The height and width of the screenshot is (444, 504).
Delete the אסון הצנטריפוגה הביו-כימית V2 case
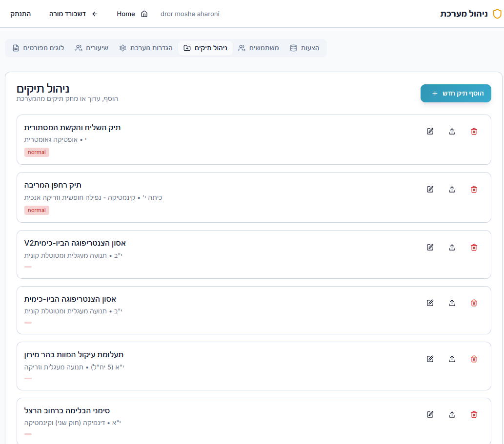(474, 247)
